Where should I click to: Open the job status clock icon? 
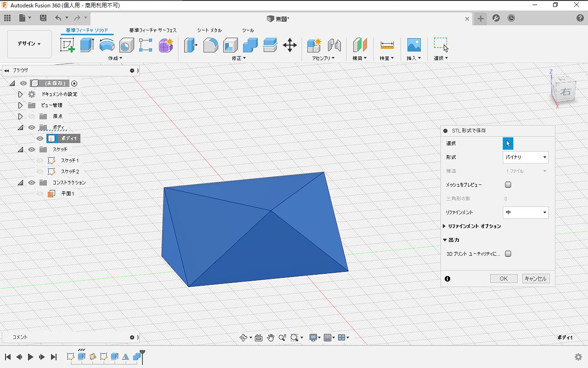[x=511, y=18]
